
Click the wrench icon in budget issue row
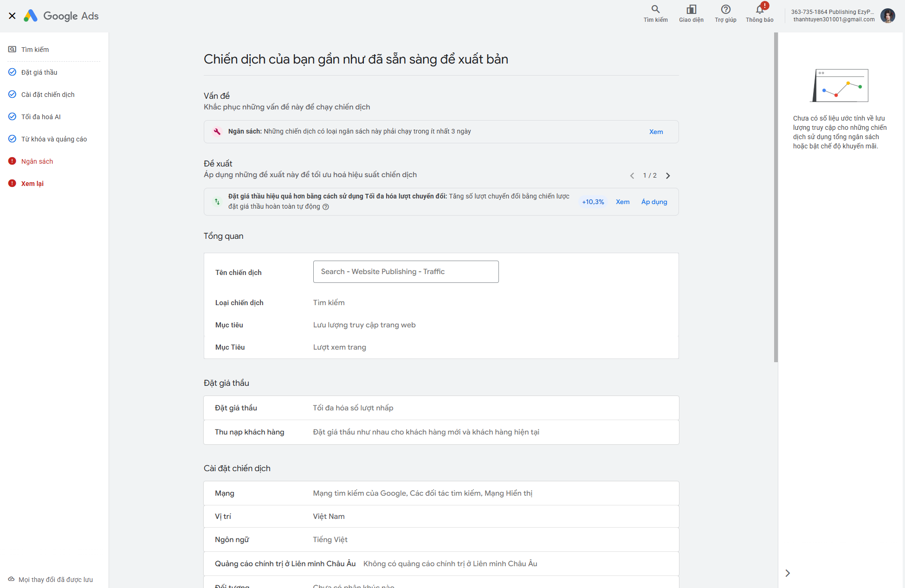217,132
